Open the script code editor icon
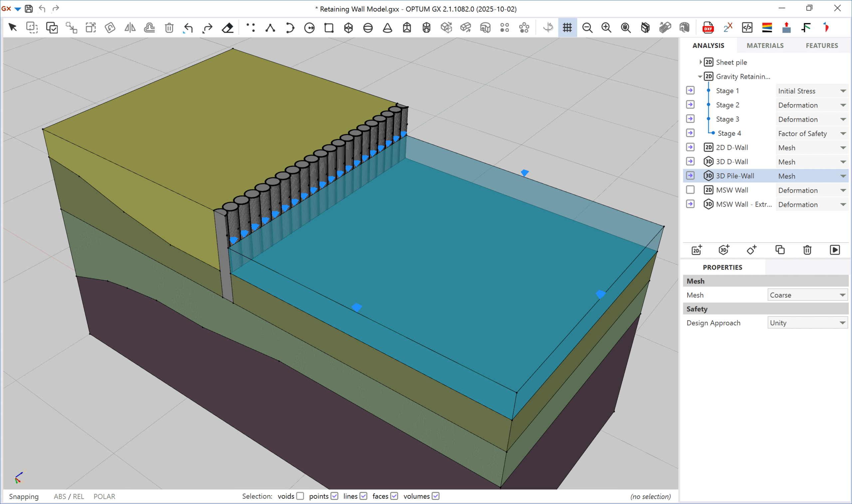Screen dimensions: 852x504 747,28
